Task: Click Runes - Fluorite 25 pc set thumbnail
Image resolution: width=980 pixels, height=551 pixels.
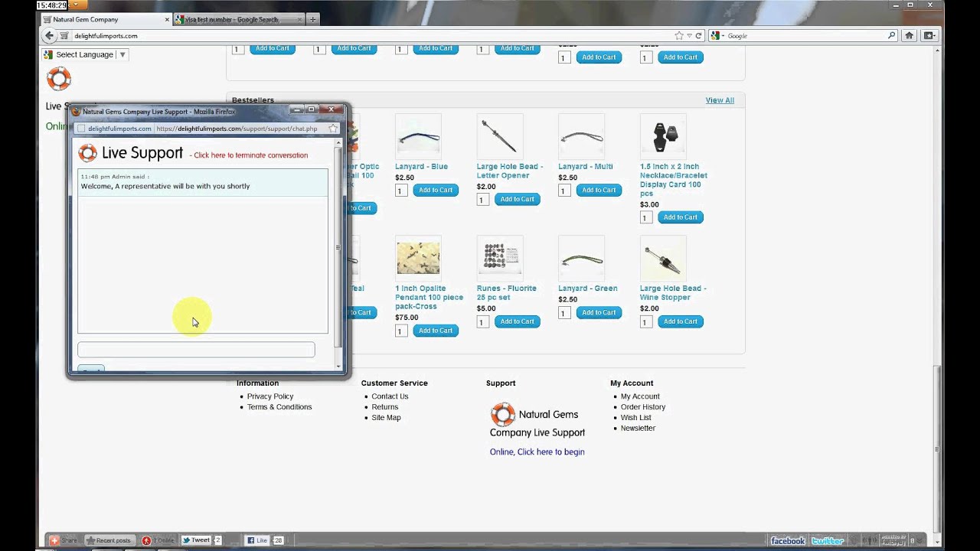Action: 499,259
